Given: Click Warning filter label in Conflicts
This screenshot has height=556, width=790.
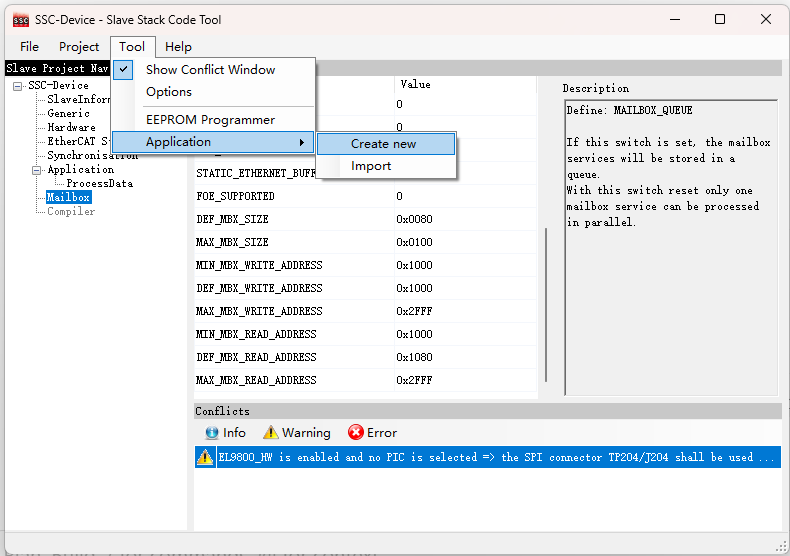Looking at the screenshot, I should pyautogui.click(x=306, y=433).
